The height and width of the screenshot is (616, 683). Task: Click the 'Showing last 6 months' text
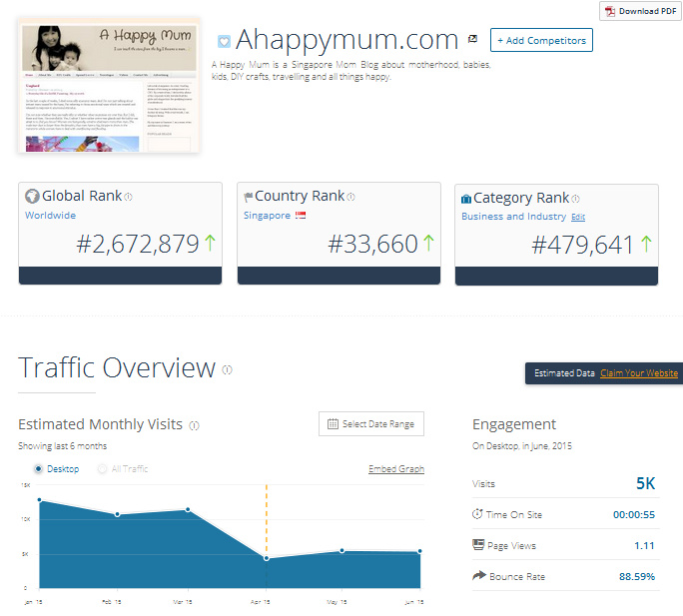coord(62,446)
